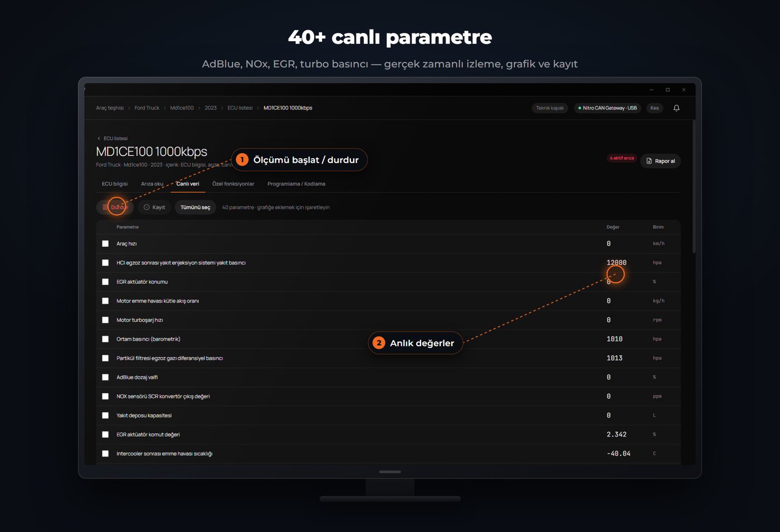Generate a report with "Rapor al"
Viewport: 780px width, 532px height.
pos(660,161)
